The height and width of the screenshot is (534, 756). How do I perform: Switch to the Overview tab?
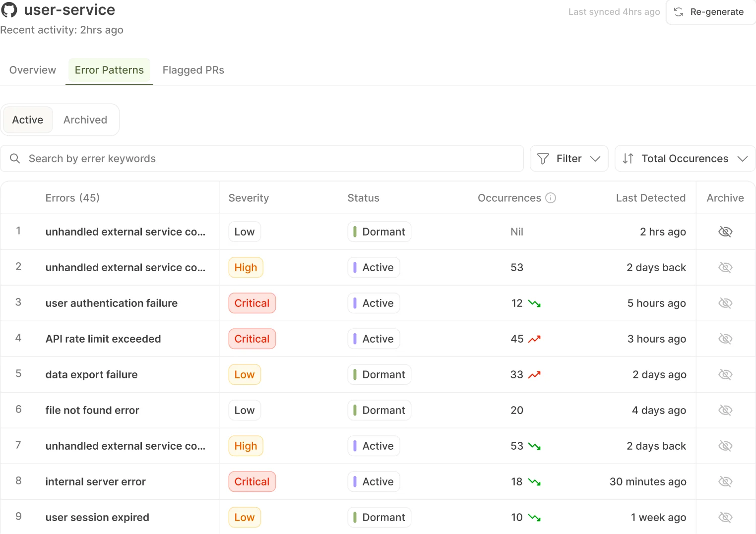click(x=33, y=70)
